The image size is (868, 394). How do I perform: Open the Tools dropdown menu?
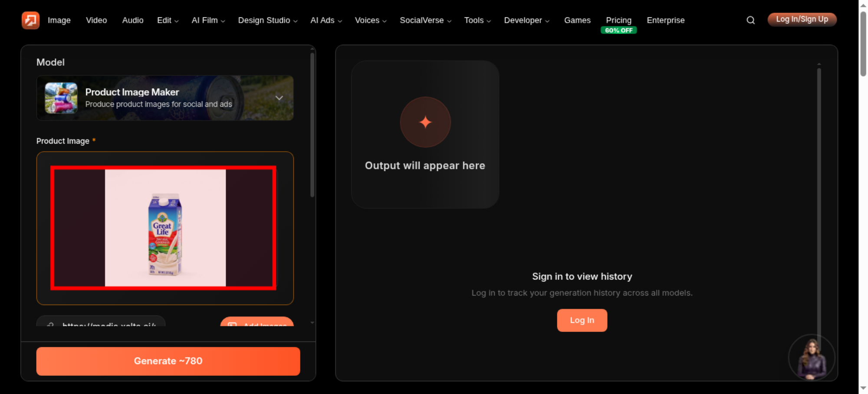(x=477, y=20)
